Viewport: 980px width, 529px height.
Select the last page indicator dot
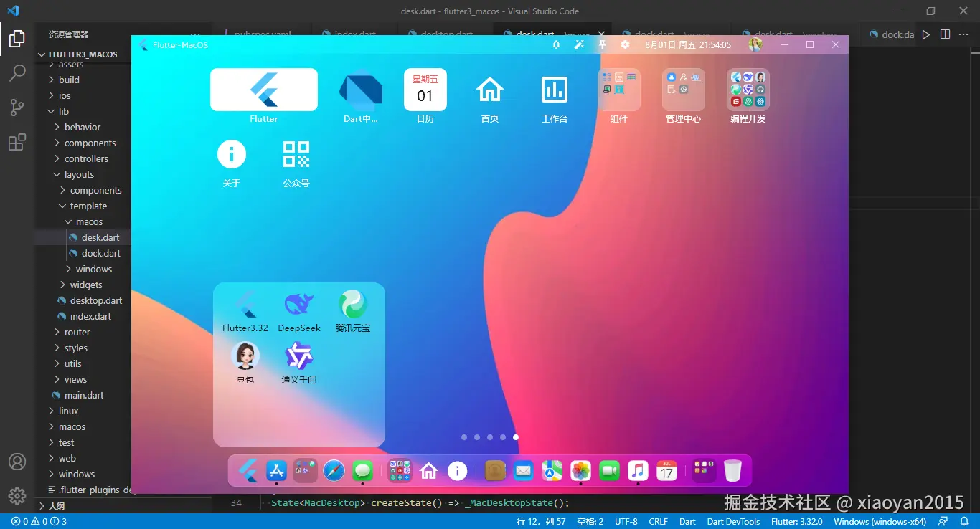click(516, 437)
